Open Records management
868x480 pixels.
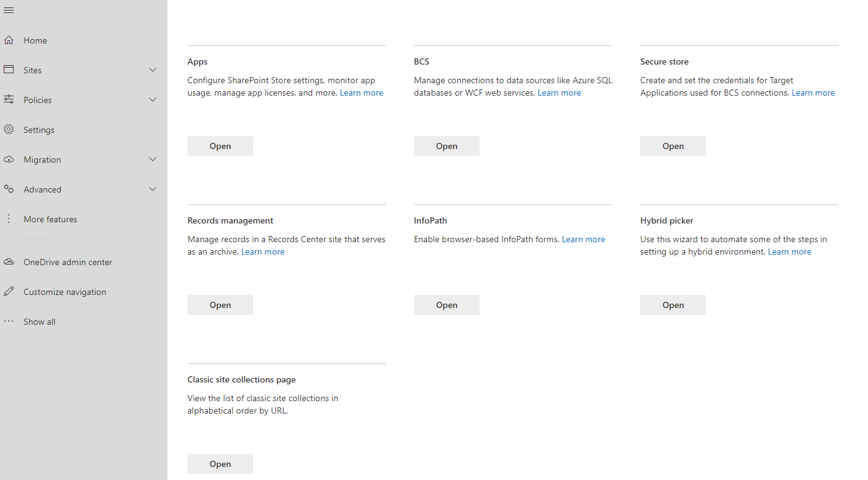coord(220,305)
